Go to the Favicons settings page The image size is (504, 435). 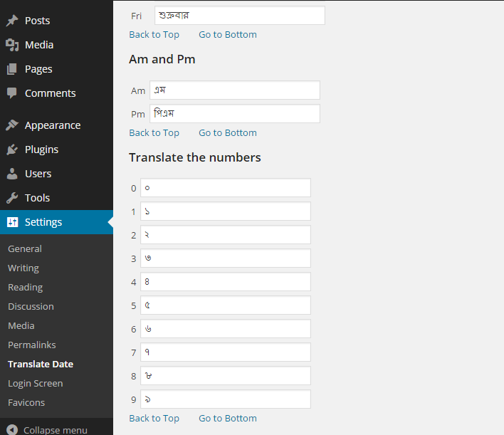pyautogui.click(x=26, y=402)
